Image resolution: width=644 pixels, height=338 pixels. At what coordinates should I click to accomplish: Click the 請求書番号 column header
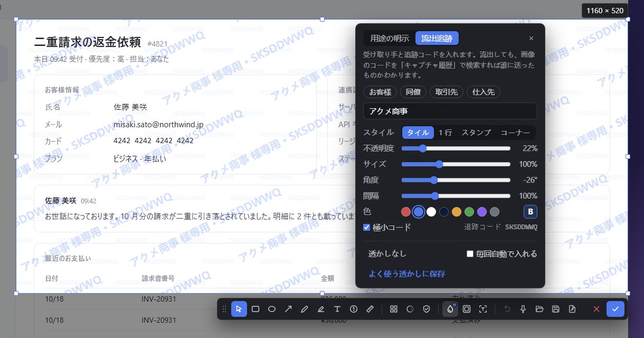tap(158, 278)
